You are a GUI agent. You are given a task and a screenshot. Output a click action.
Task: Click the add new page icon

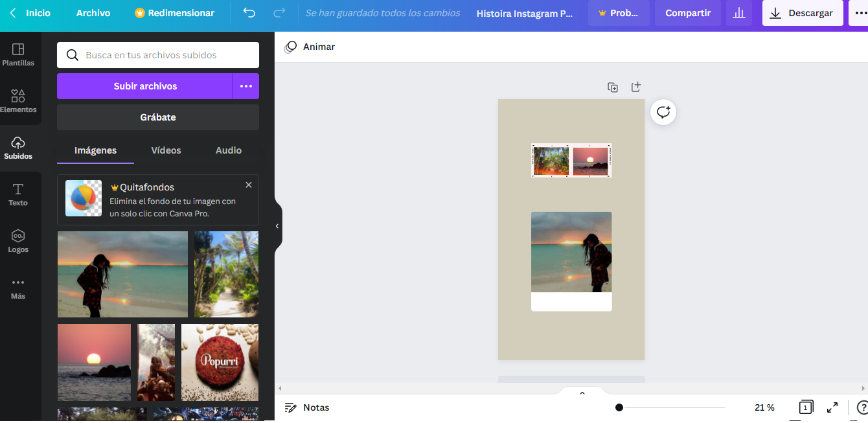click(635, 86)
